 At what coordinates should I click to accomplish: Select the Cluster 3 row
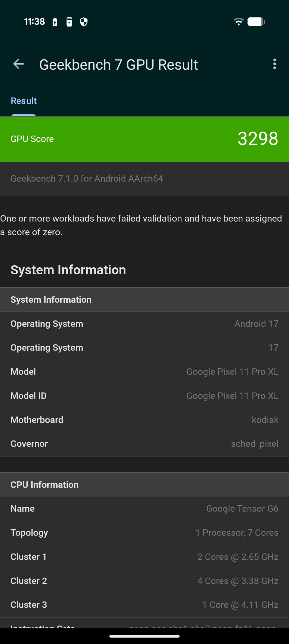[144, 605]
